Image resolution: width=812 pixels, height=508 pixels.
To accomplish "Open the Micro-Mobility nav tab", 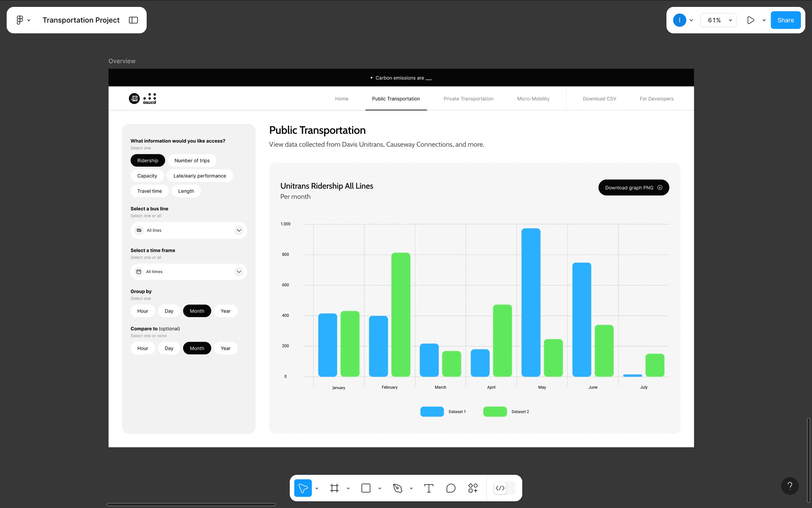I will click(533, 99).
